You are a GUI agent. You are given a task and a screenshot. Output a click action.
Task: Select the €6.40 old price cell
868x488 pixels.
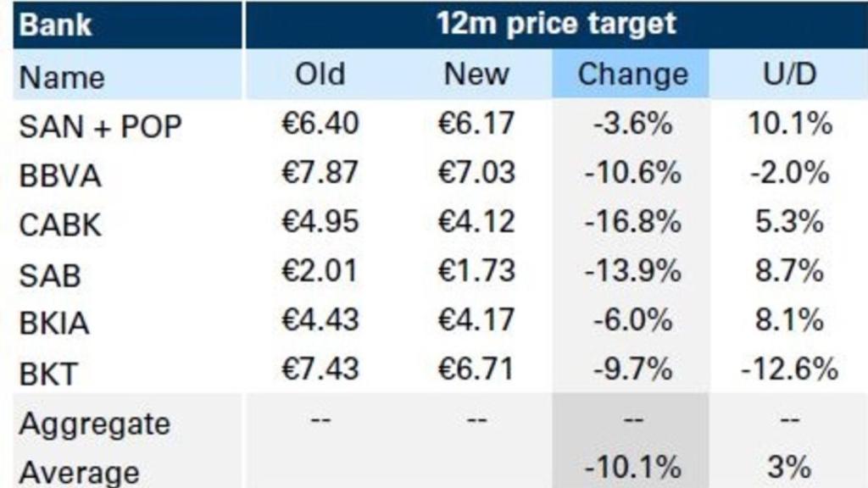tap(320, 124)
